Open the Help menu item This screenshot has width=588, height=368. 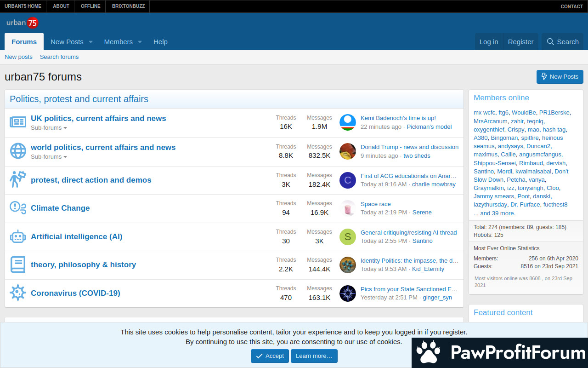click(x=160, y=42)
